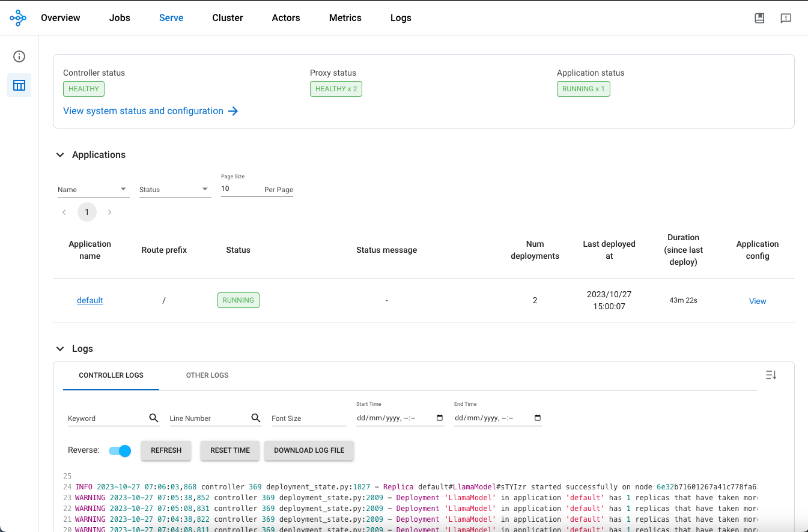Collapse the Logs section
Viewport: 808px width, 532px height.
(60, 349)
